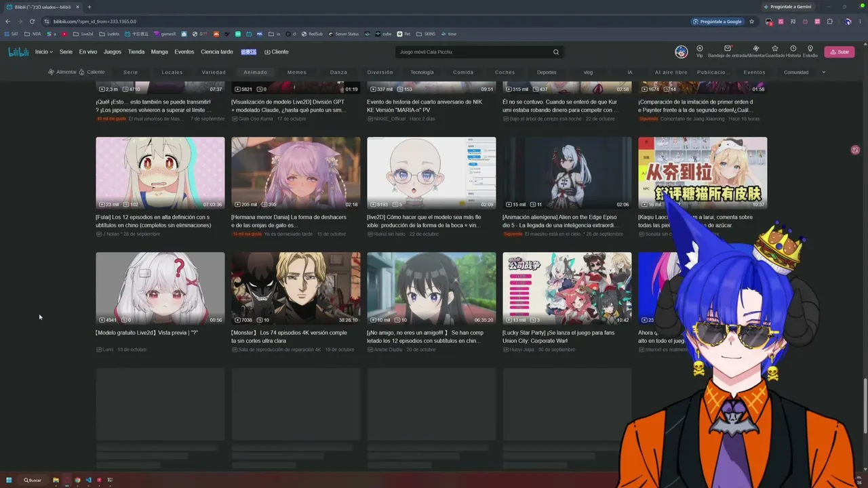Open the Estudio lightbulb icon
Screen dimensions: 868x488
(x=810, y=49)
